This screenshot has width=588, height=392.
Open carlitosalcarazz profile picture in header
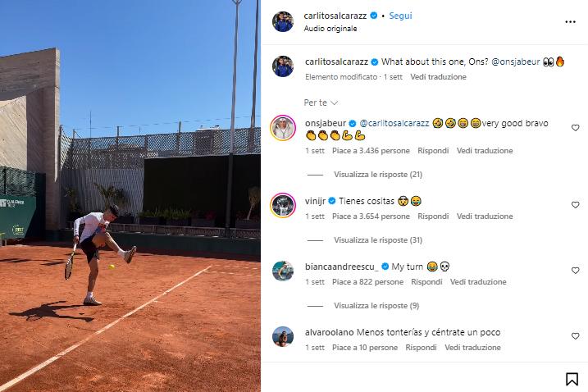[283, 21]
